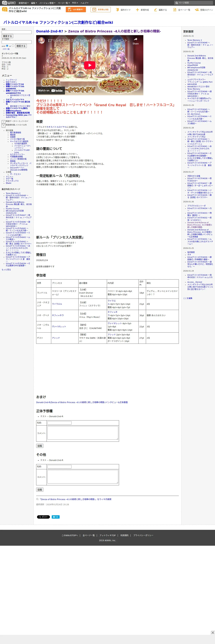Click ここを編集 link in right sidebar
The image size is (215, 644).
[188, 298]
